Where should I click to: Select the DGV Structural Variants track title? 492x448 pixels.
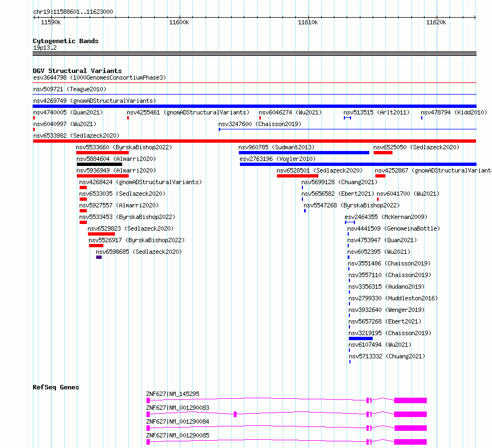click(77, 71)
